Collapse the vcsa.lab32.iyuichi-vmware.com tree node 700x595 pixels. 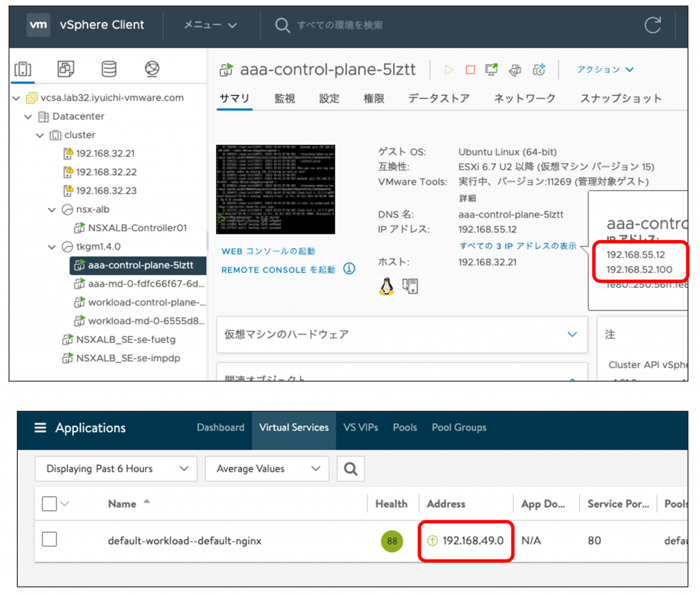pyautogui.click(x=16, y=98)
